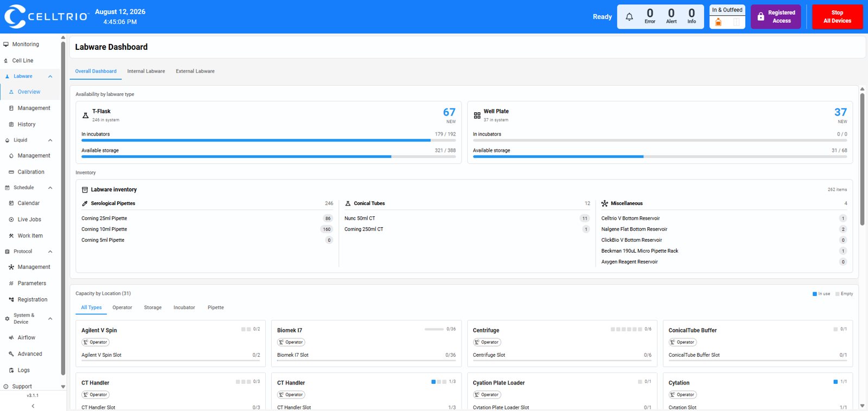
Task: Open the In & Outfeed panel
Action: [x=727, y=17]
